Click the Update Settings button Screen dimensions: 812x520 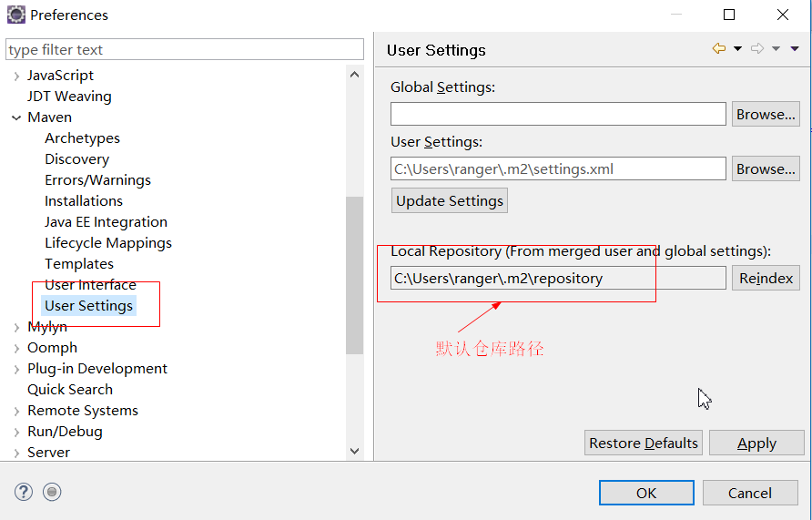[x=450, y=200]
